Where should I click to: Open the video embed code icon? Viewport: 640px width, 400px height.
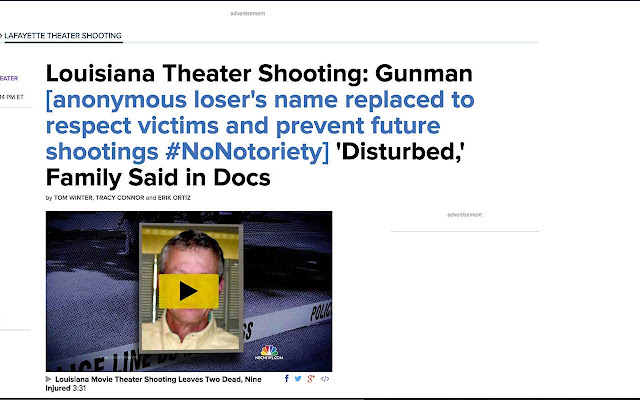[325, 379]
